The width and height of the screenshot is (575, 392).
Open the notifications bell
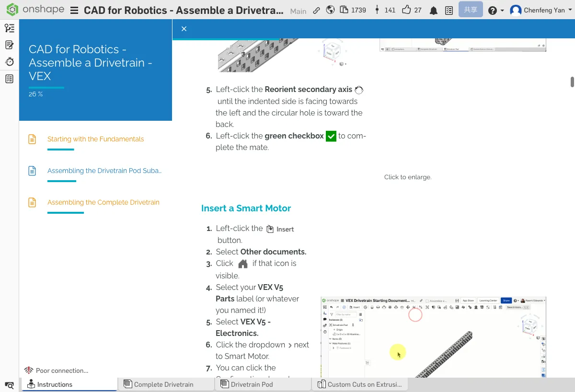(434, 11)
